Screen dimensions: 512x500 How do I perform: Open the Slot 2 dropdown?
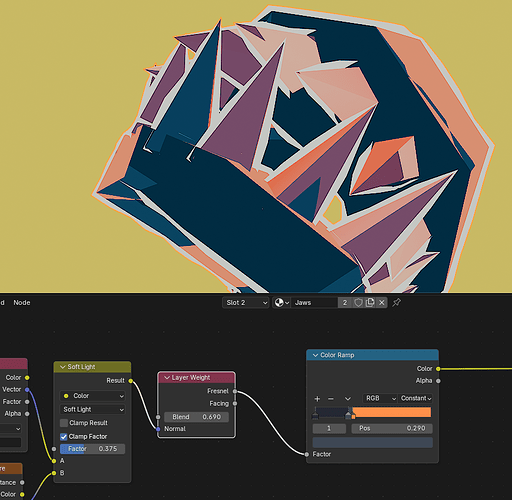pos(246,303)
